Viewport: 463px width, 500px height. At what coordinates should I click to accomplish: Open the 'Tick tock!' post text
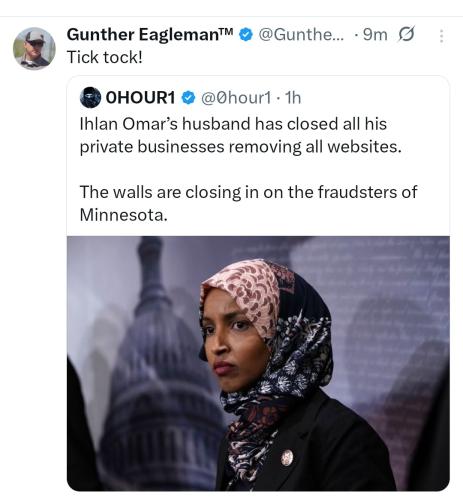click(x=105, y=57)
